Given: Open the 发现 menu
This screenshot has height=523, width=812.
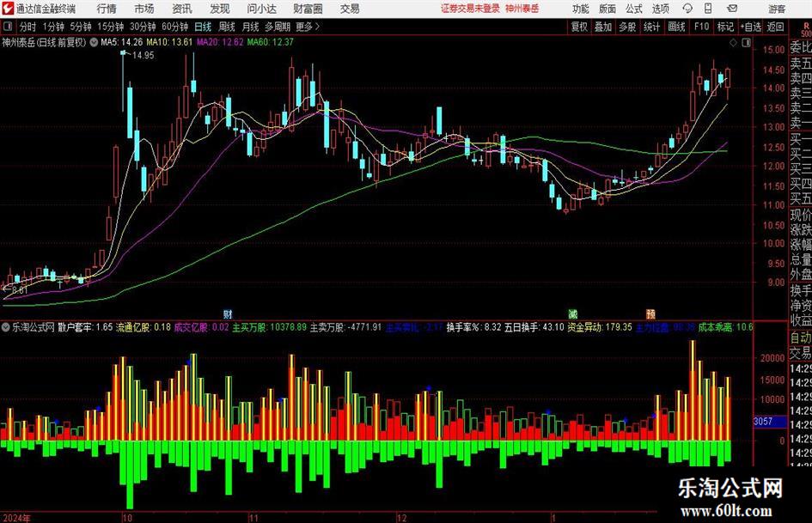Looking at the screenshot, I should 220,9.
